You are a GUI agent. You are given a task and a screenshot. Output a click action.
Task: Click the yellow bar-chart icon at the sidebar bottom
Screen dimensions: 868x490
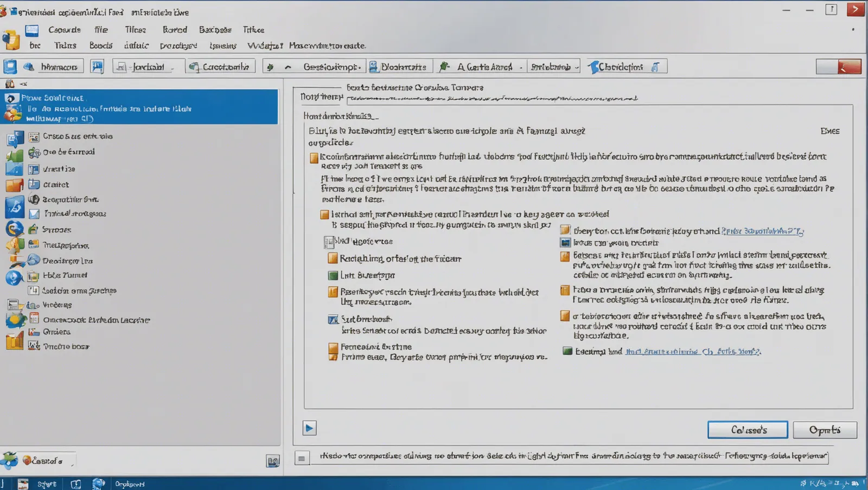(x=14, y=341)
